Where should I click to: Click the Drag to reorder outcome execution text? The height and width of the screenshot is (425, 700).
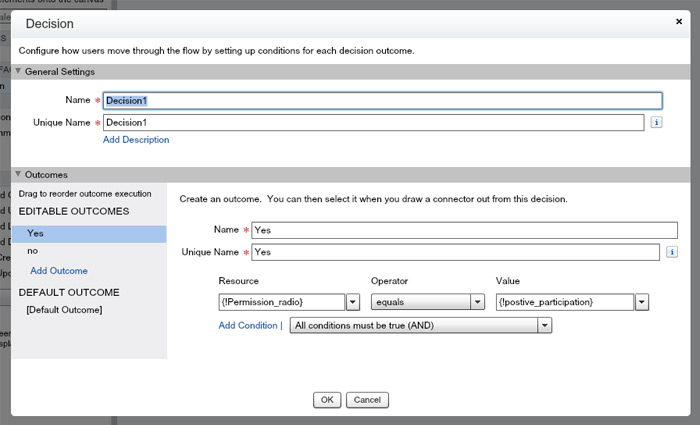tap(85, 194)
